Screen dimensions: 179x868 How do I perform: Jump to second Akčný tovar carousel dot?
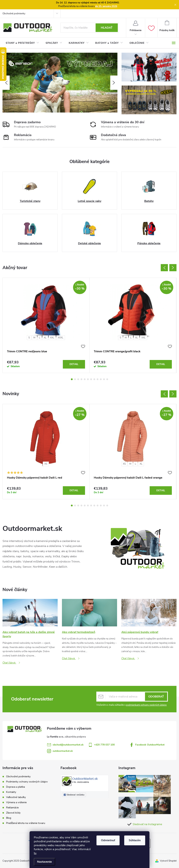[x=75, y=379]
